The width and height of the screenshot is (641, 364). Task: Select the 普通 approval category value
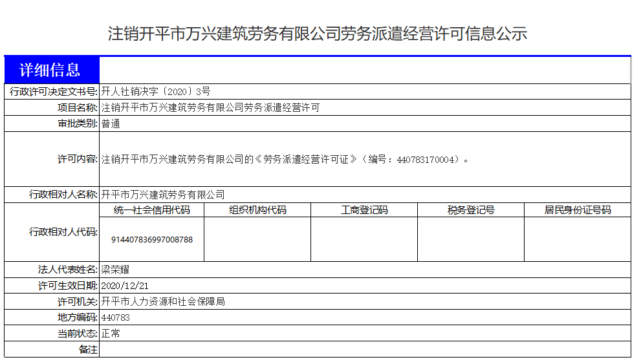[111, 124]
